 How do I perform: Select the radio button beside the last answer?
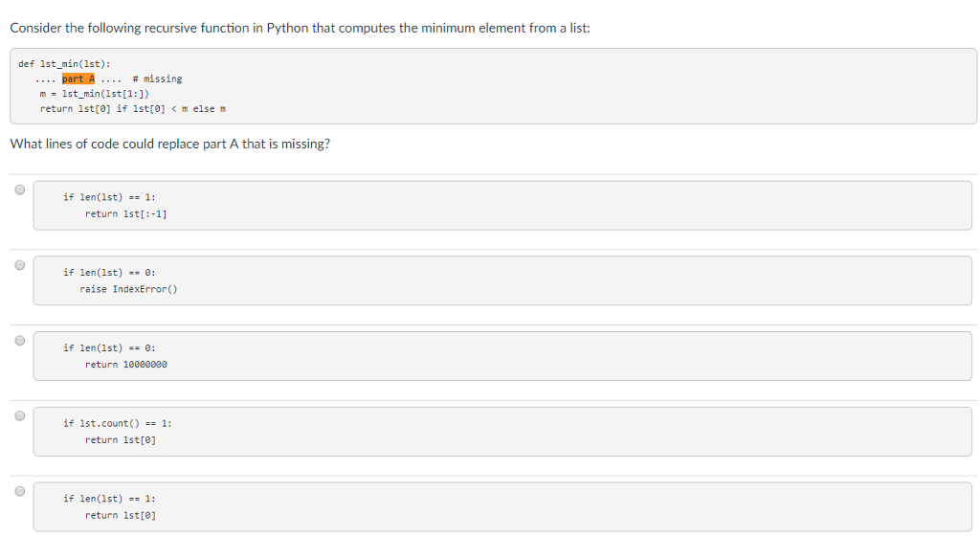(x=19, y=490)
